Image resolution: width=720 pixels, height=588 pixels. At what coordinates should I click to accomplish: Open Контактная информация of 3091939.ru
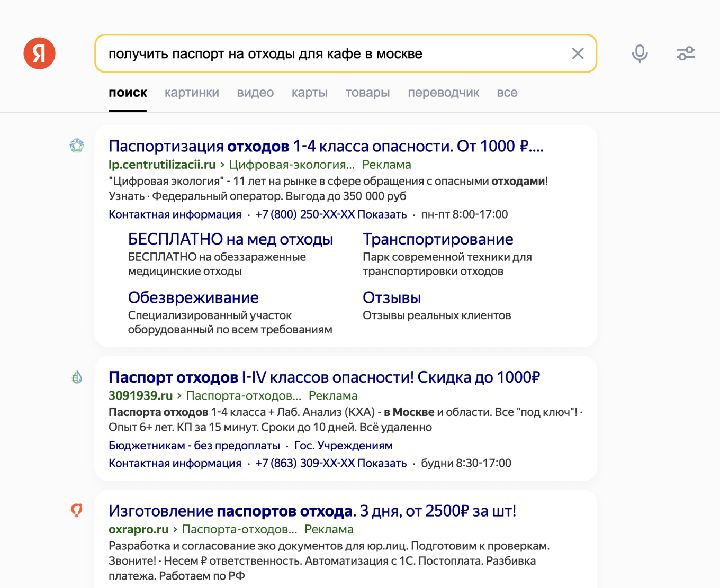pyautogui.click(x=174, y=463)
